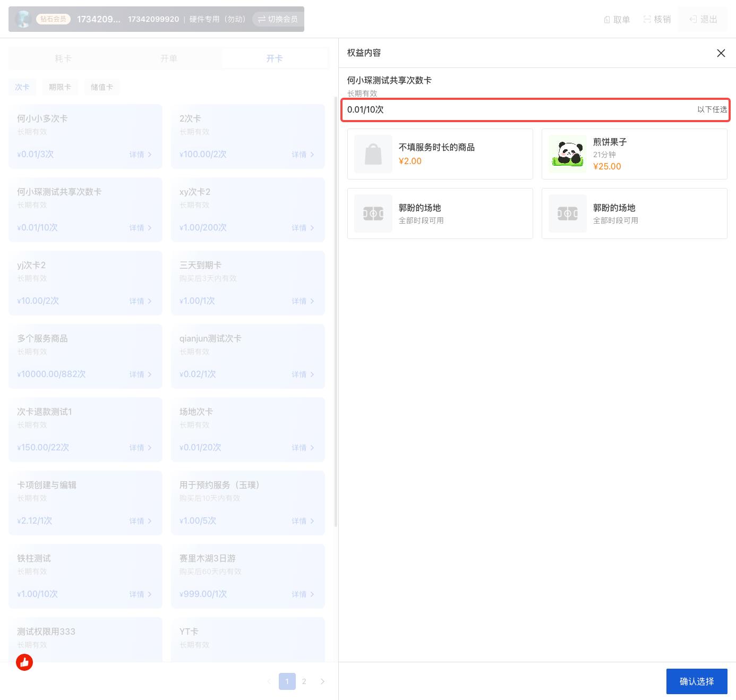Screen dimensions: 736x700
Task: Click the shopping bag icon of 不填服务时长的商品
Action: pyautogui.click(x=373, y=154)
